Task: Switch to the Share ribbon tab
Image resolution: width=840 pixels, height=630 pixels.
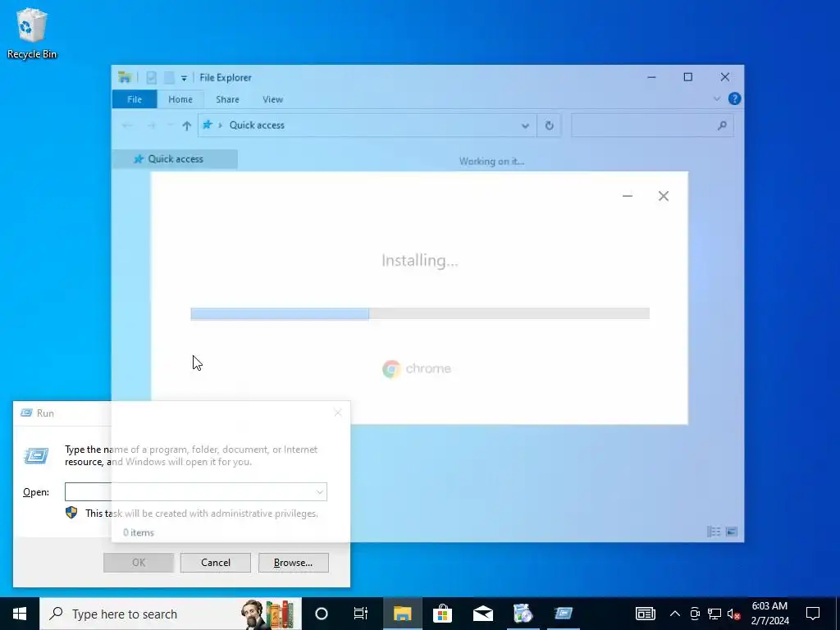Action: tap(228, 99)
